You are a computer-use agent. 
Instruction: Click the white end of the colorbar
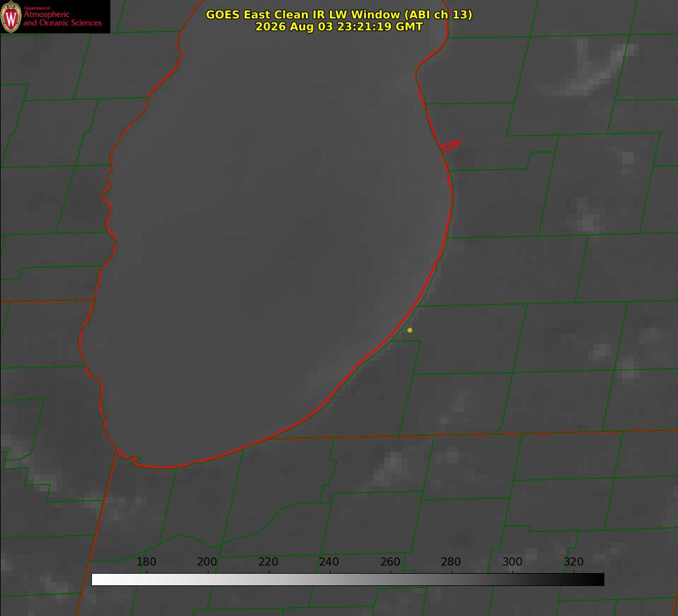click(97, 580)
